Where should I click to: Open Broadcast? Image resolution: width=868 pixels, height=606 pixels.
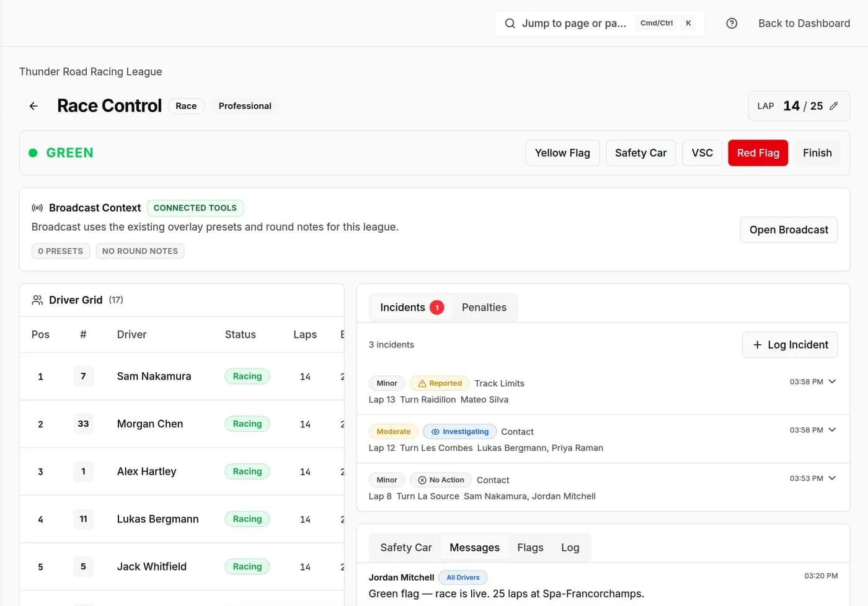[789, 230]
